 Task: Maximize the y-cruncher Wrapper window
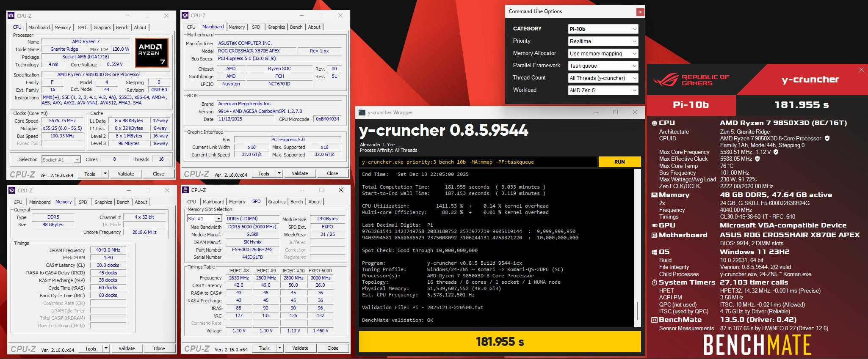pyautogui.click(x=616, y=112)
